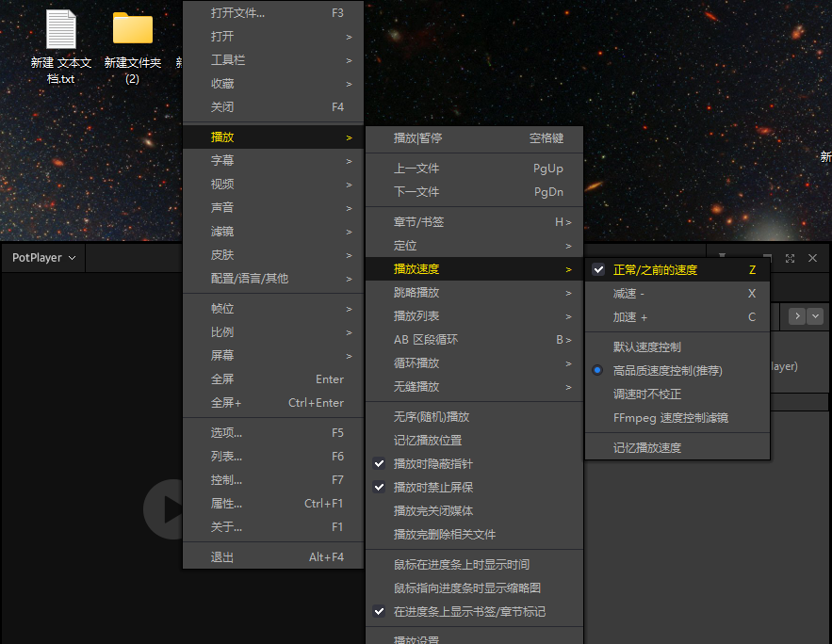This screenshot has width=832, height=644.
Task: Expand the 配置/语言/其他 submenu
Action: (x=273, y=279)
